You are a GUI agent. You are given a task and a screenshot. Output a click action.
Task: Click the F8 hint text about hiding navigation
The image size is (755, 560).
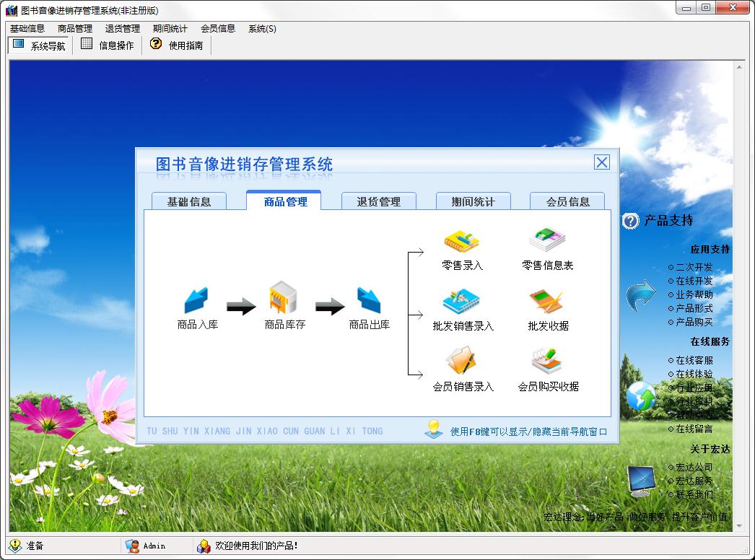pos(528,432)
